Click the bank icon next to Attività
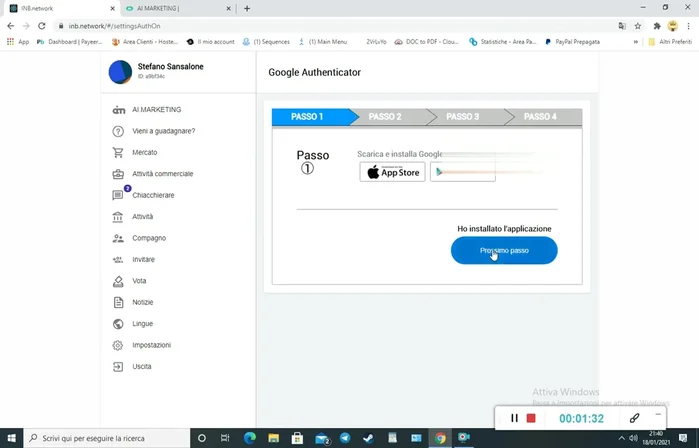The image size is (699, 448). coord(118,217)
